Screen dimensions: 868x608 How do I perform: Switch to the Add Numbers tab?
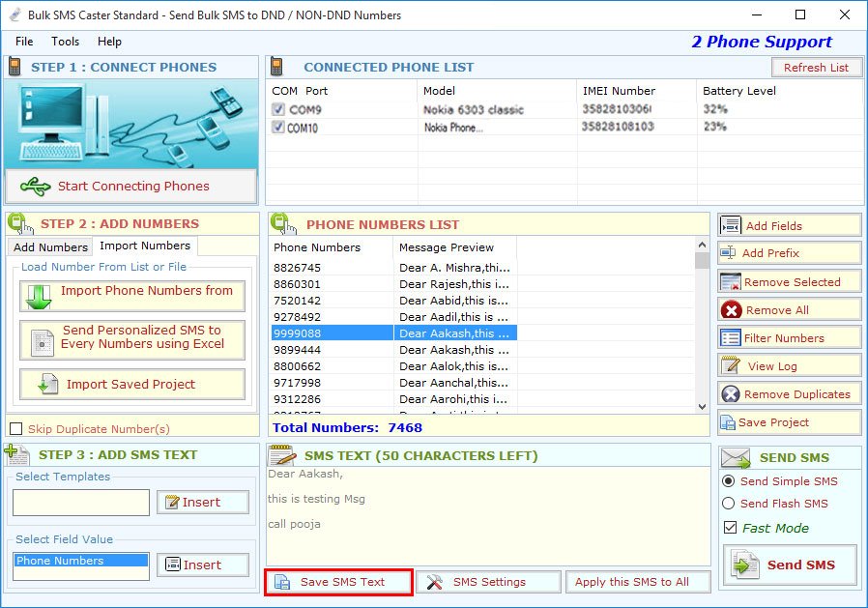(x=50, y=246)
